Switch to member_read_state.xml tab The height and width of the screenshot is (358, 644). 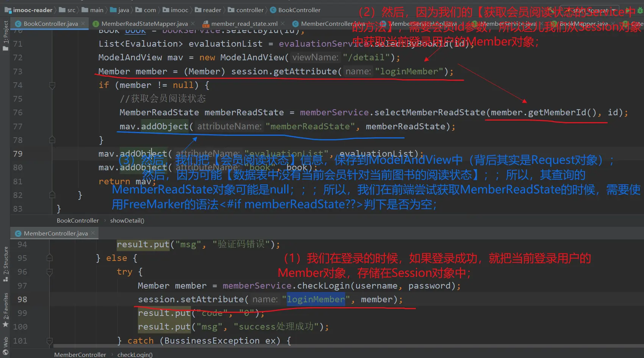tap(244, 24)
